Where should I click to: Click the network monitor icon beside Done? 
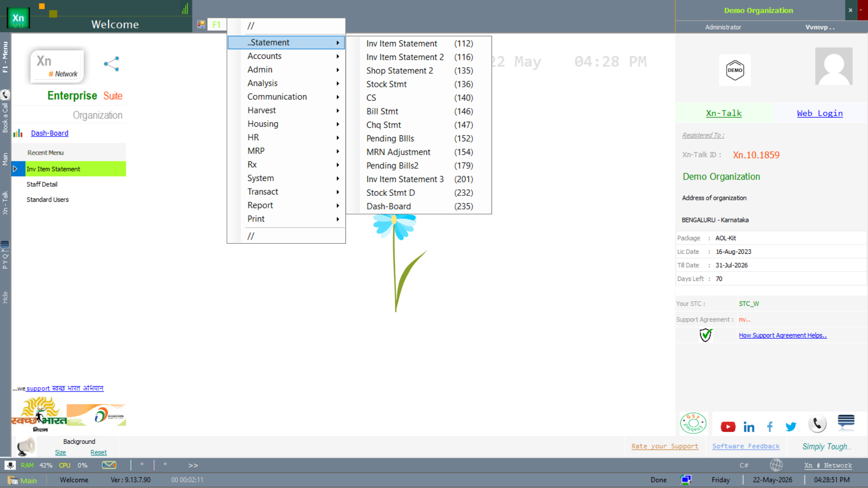pos(686,480)
